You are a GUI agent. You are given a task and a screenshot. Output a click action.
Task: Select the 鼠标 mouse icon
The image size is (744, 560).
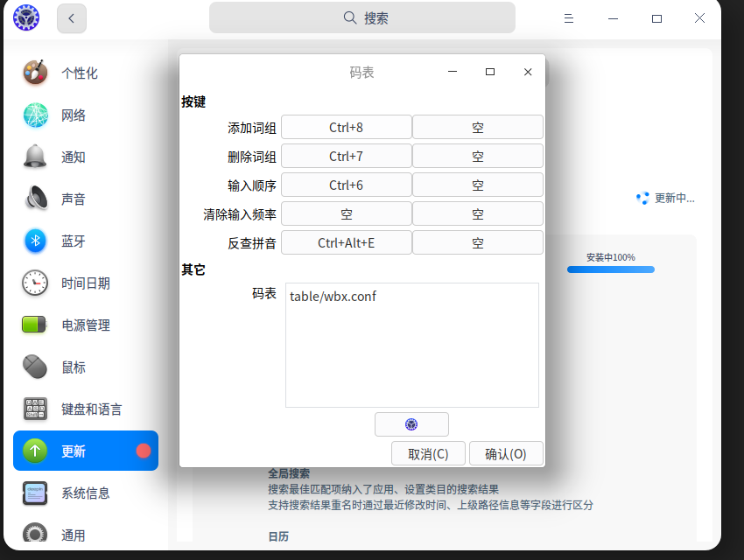(x=34, y=367)
